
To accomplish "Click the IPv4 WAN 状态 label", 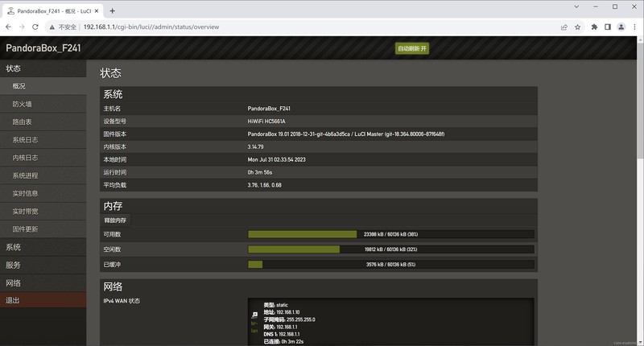I will click(122, 301).
